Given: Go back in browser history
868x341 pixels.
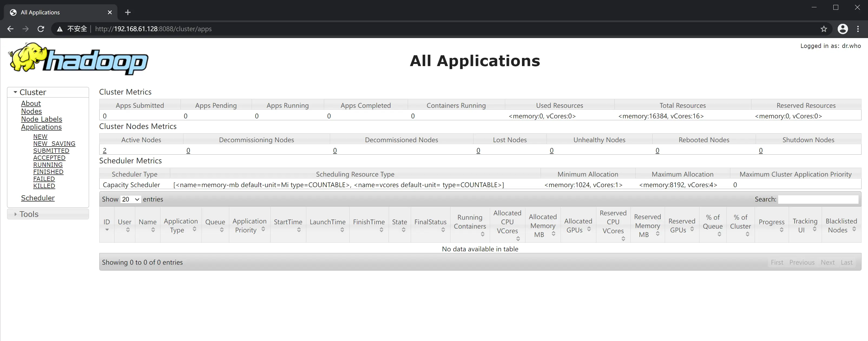Looking at the screenshot, I should (x=10, y=29).
